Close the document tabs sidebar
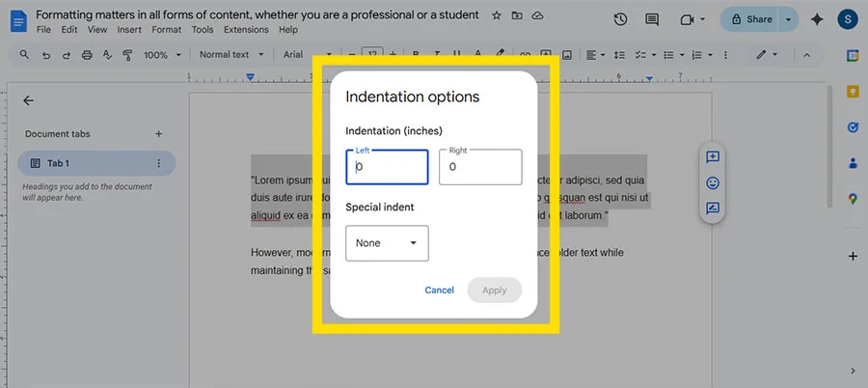This screenshot has width=868, height=388. 28,100
